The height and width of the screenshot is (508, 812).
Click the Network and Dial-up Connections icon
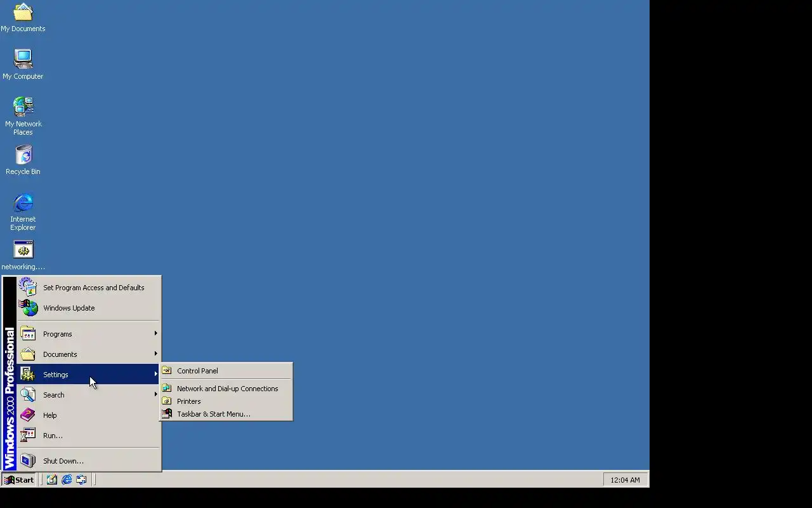pyautogui.click(x=167, y=388)
